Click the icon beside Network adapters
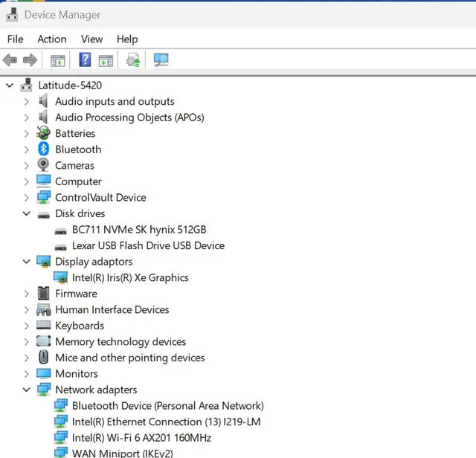Viewport: 476px width, 458px height. coord(43,390)
